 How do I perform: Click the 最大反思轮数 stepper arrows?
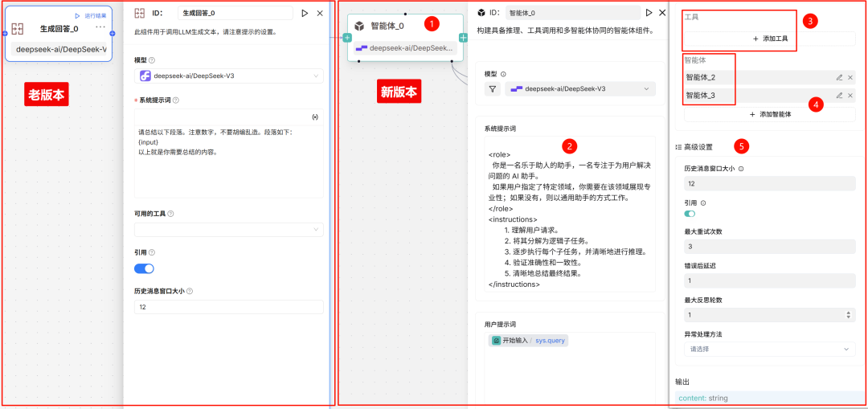click(x=847, y=315)
